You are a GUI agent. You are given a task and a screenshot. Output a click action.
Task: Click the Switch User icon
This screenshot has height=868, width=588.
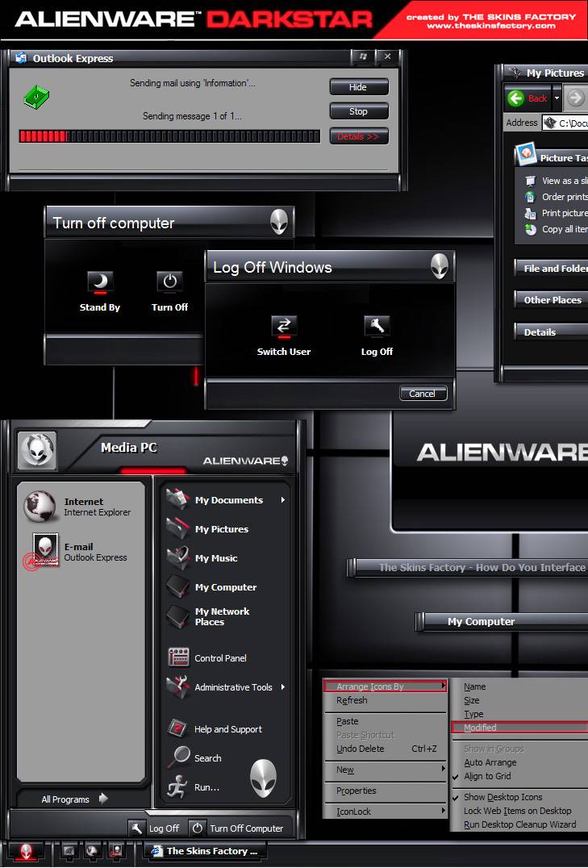point(283,327)
